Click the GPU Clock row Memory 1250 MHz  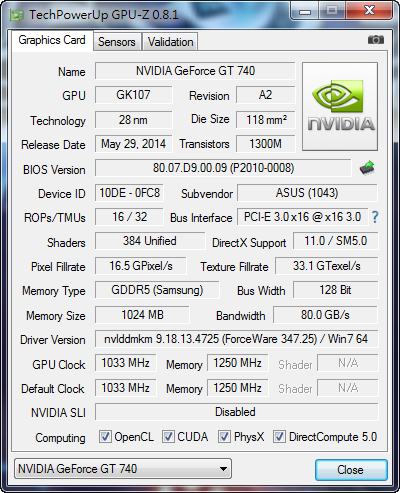[x=238, y=363]
